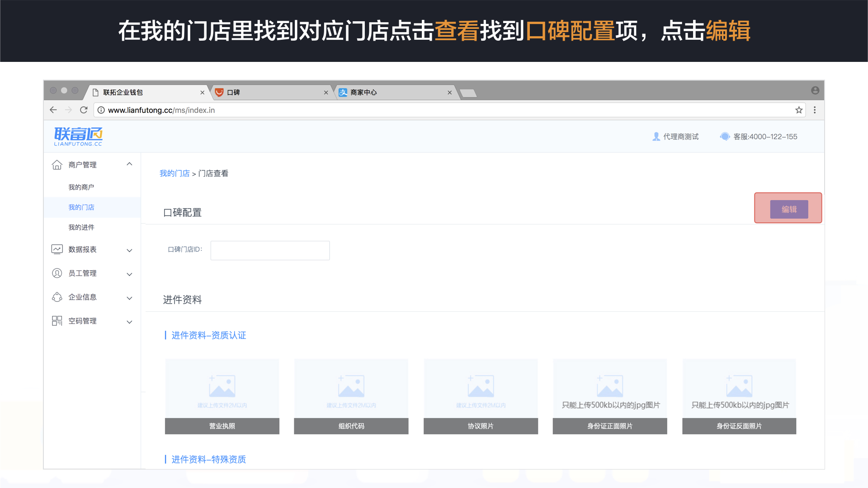This screenshot has height=488, width=868.
Task: Click the 组织代码 upload thumbnail
Action: (x=351, y=396)
